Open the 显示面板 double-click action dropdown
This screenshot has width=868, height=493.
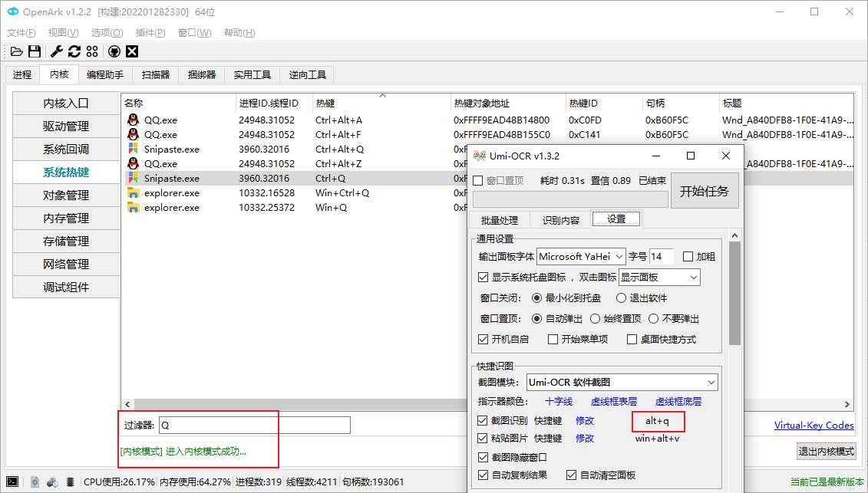[659, 278]
